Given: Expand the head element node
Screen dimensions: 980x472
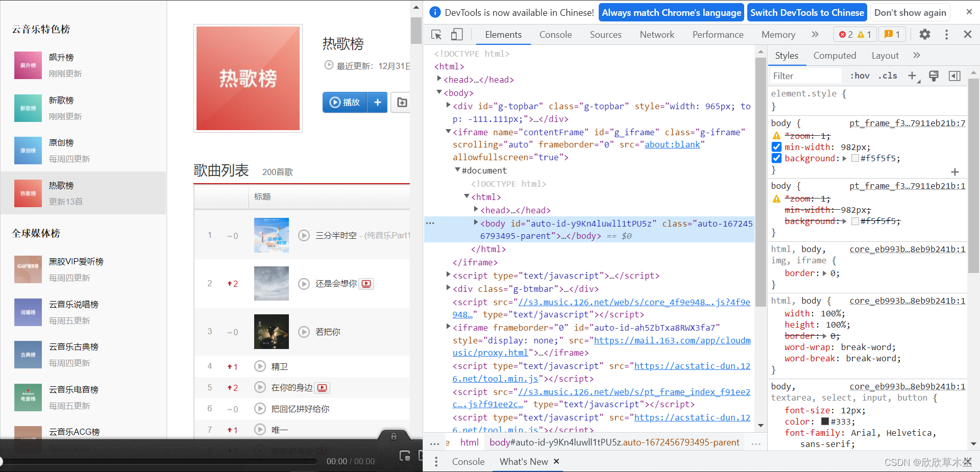Looking at the screenshot, I should pyautogui.click(x=439, y=79).
